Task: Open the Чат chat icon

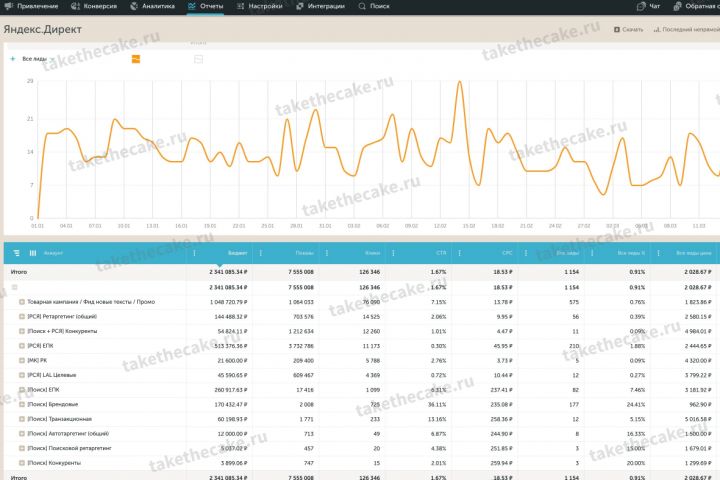Action: pos(641,6)
